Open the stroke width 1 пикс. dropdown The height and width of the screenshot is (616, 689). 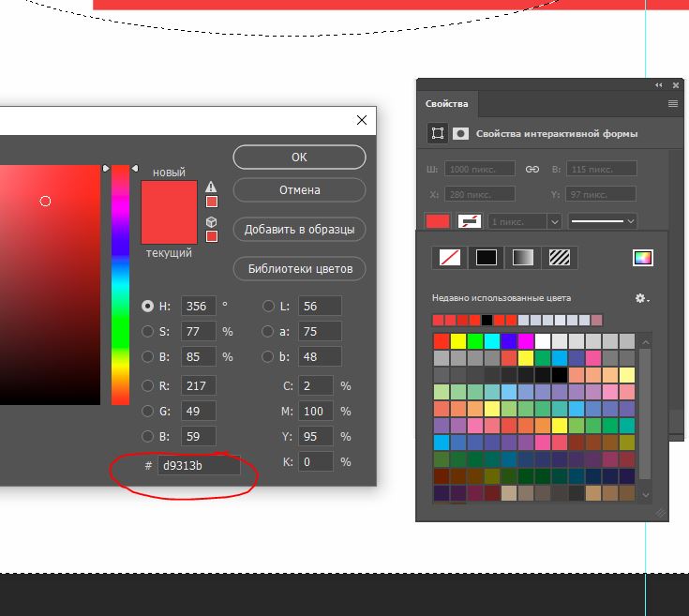tap(553, 221)
